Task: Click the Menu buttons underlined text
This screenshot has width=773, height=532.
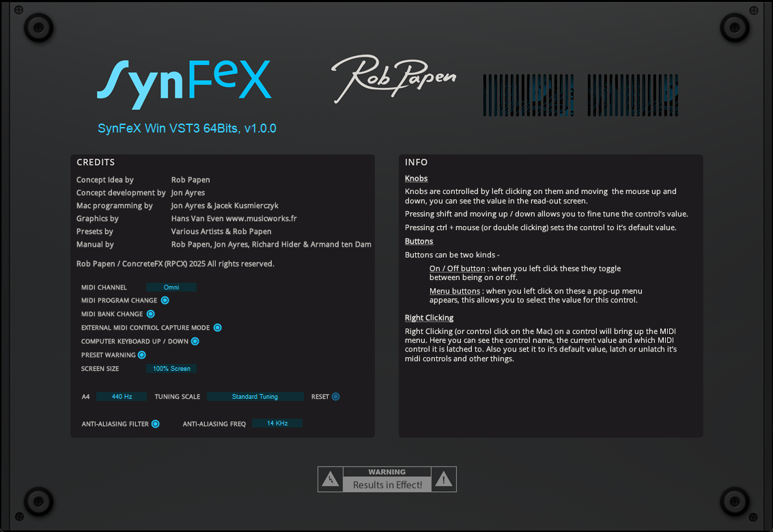Action: (455, 291)
